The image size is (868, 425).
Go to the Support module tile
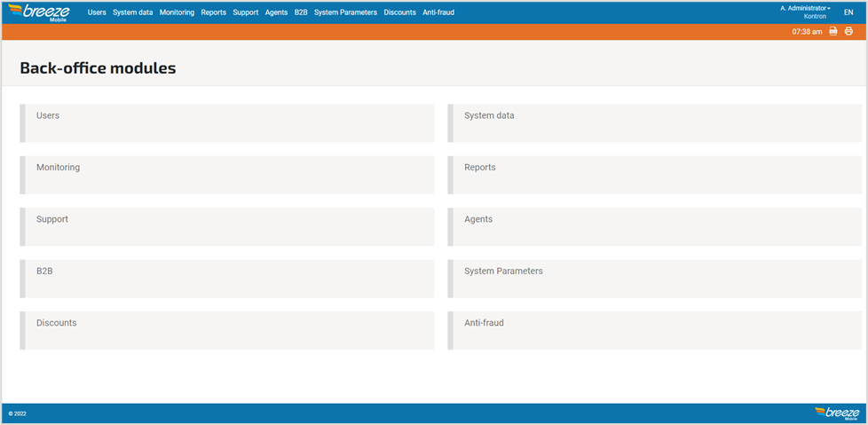click(x=227, y=226)
